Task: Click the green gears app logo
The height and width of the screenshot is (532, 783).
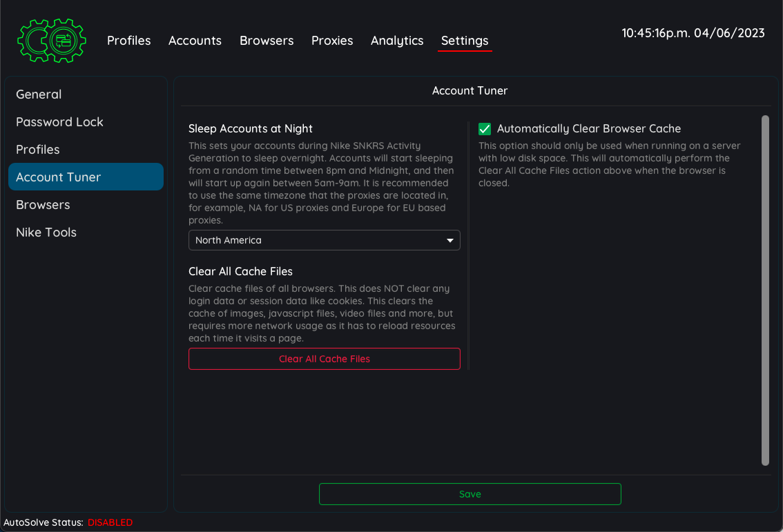Action: (x=51, y=41)
